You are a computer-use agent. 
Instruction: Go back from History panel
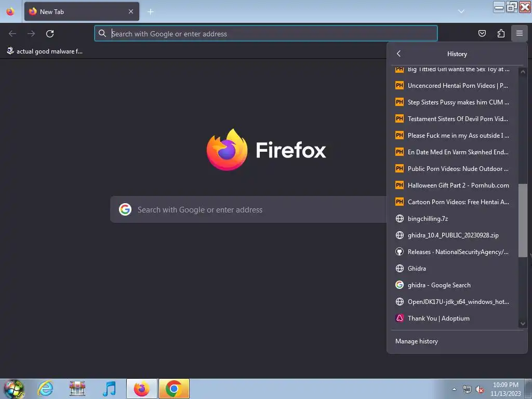398,54
